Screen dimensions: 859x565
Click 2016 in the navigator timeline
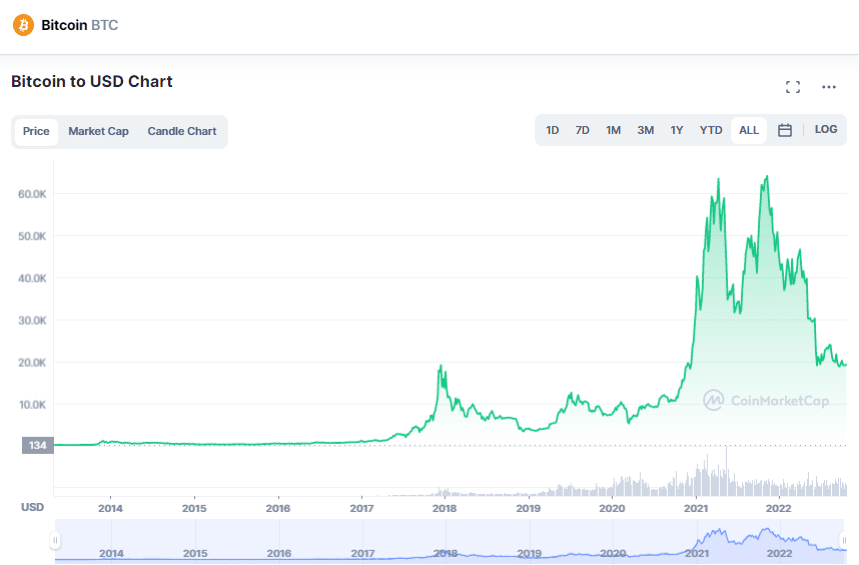click(279, 553)
